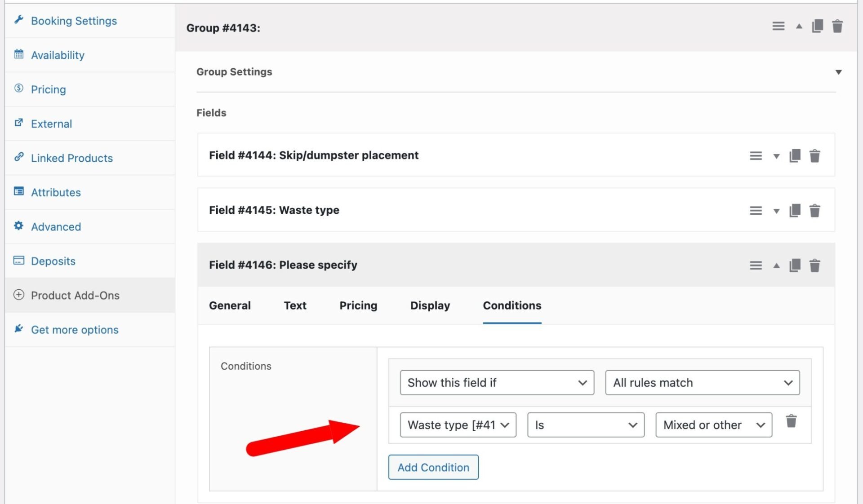Delete Field #4145: Waste type via trash icon
The height and width of the screenshot is (504, 863).
[x=815, y=210]
